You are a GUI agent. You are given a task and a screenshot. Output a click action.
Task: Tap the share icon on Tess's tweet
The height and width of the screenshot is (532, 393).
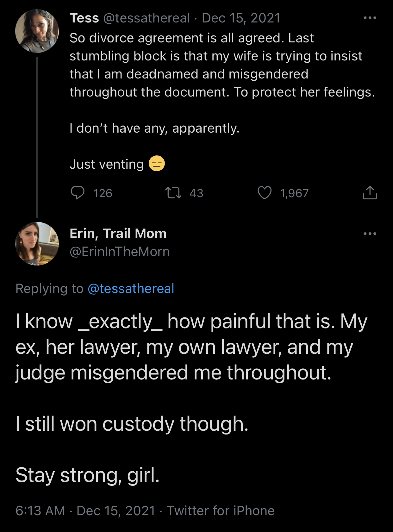click(370, 193)
